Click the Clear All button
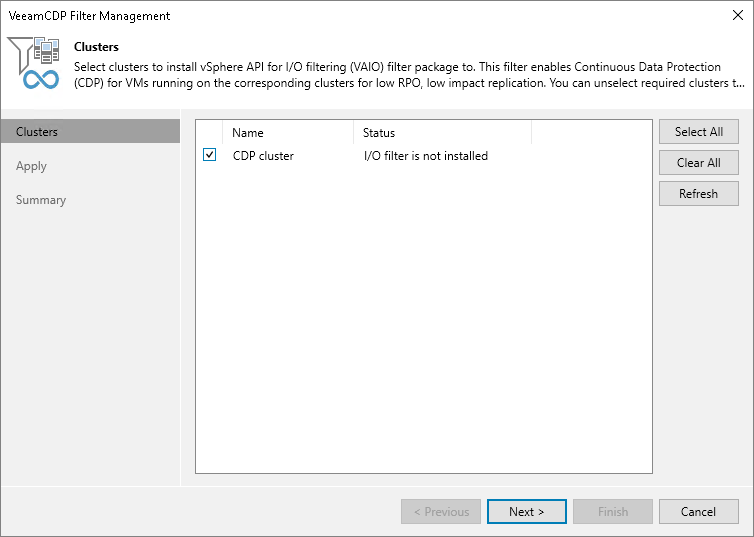 coord(699,162)
